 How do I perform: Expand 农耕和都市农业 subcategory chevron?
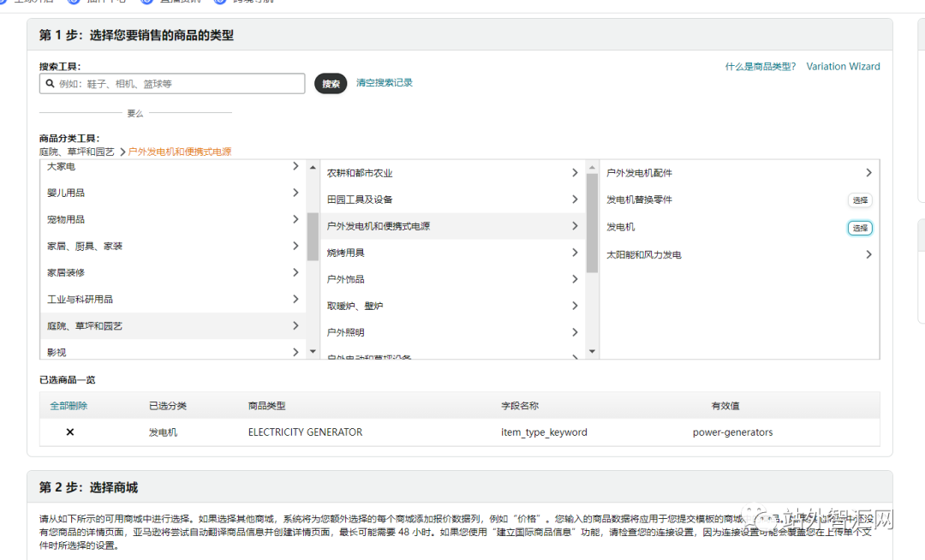pos(575,173)
